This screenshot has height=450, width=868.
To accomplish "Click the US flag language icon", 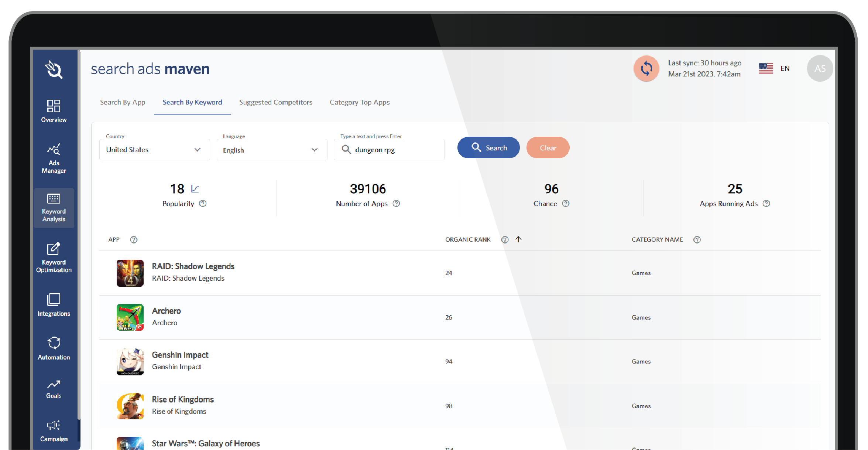I will [x=766, y=68].
